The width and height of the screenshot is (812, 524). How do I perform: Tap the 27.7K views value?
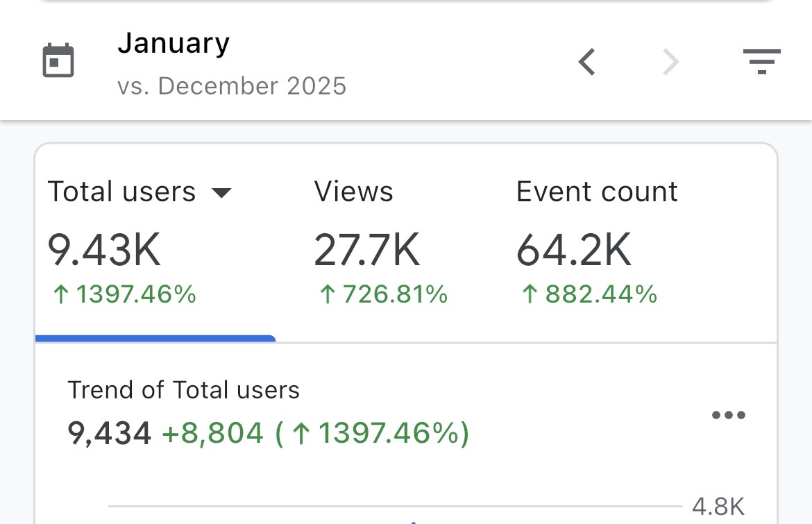tap(366, 250)
